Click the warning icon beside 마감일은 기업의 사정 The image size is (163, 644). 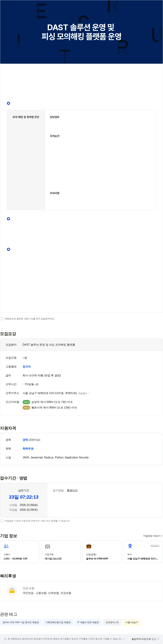pos(2,521)
